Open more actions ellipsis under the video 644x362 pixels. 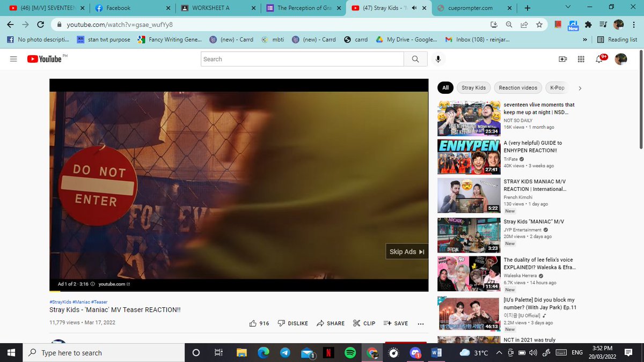point(420,323)
